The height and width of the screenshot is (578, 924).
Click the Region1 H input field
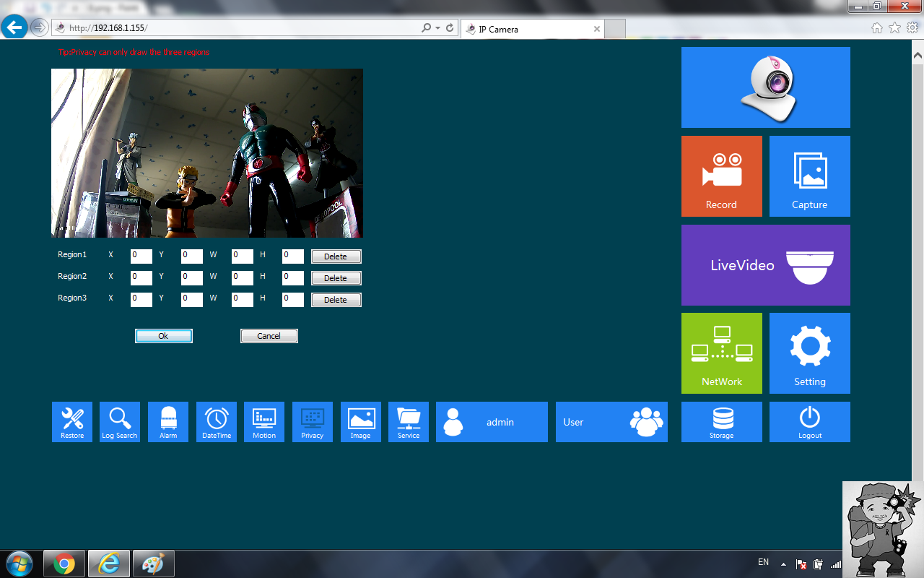coord(293,256)
